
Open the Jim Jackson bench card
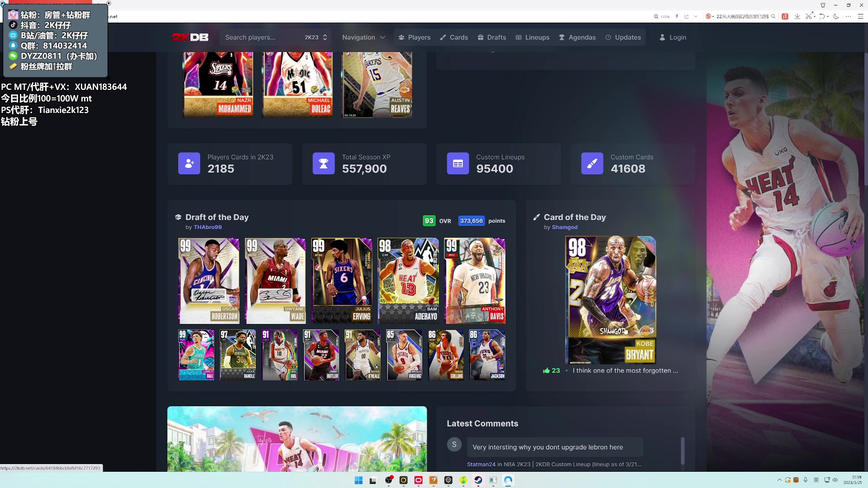coord(487,355)
